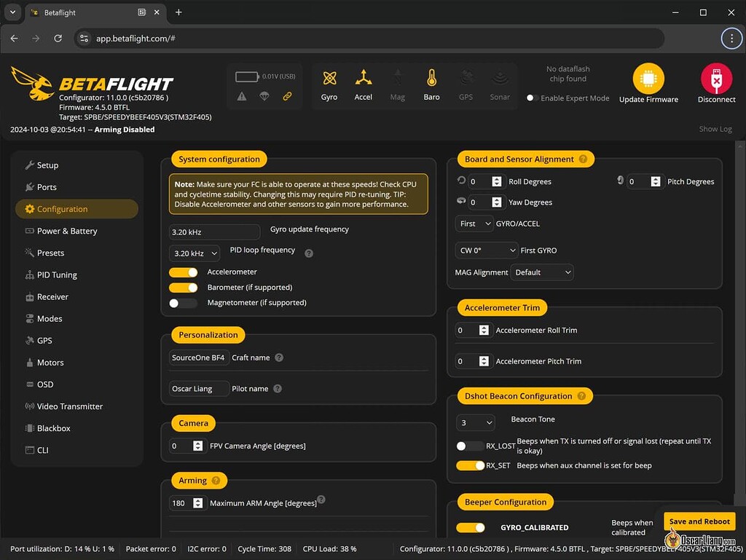Click the browser reload icon
This screenshot has height=560, width=746.
pyautogui.click(x=58, y=39)
